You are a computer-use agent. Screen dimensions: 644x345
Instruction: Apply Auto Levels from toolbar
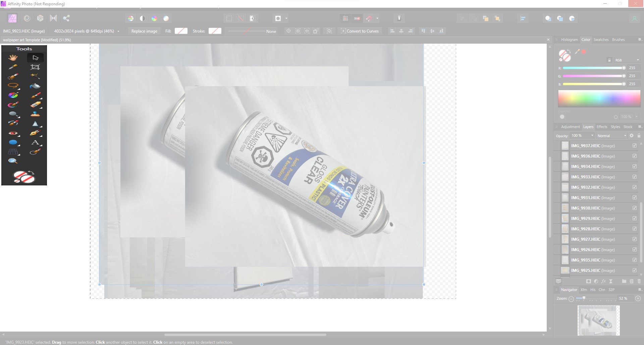click(131, 18)
